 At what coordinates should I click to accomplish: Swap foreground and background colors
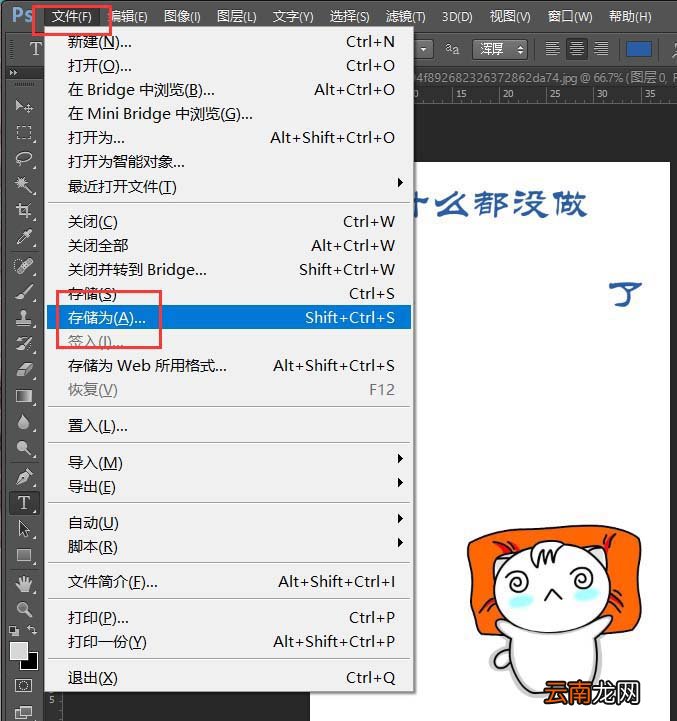pyautogui.click(x=32, y=629)
